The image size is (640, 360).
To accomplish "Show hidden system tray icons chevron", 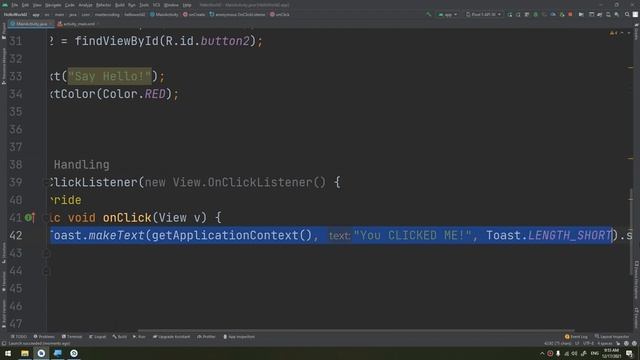I will click(x=542, y=353).
